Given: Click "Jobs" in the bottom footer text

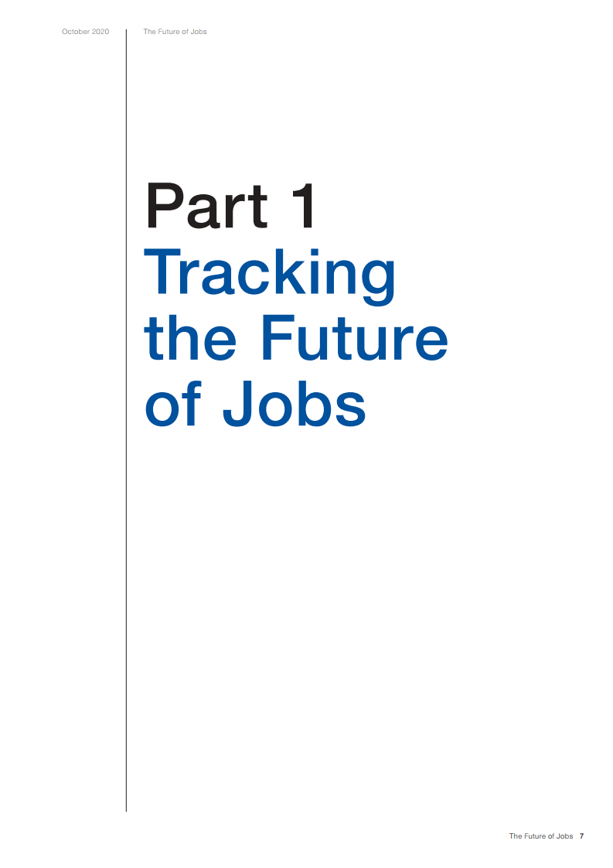Looking at the screenshot, I should 564,836.
